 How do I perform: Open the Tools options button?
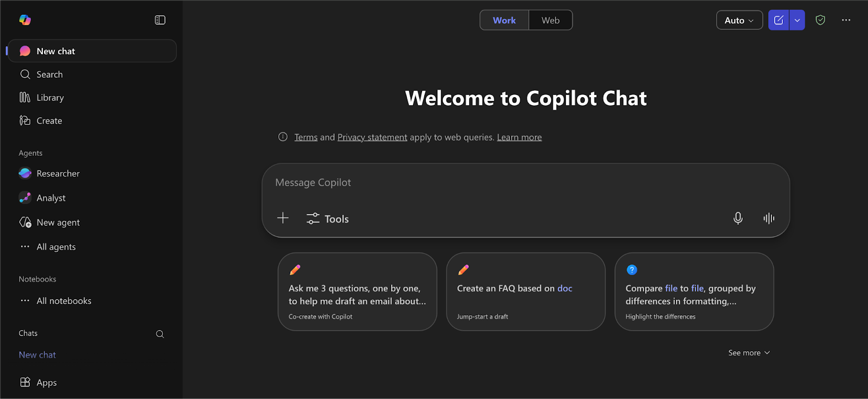(328, 219)
